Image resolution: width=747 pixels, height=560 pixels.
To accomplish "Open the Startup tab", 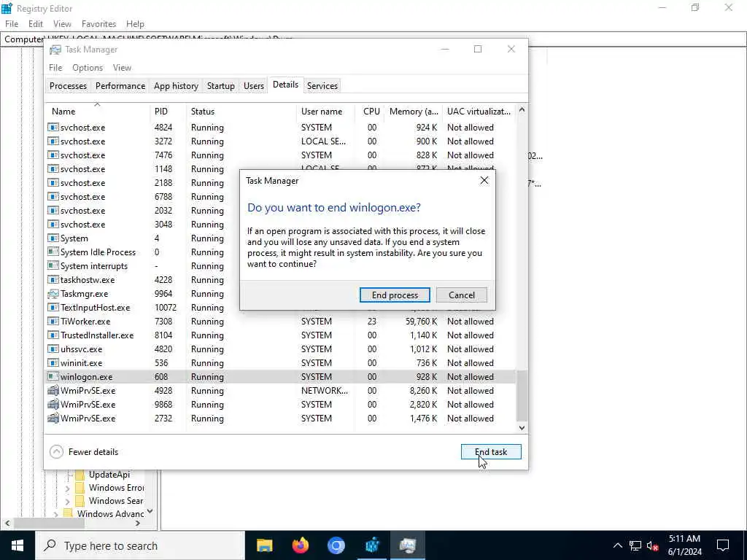I will (x=220, y=86).
